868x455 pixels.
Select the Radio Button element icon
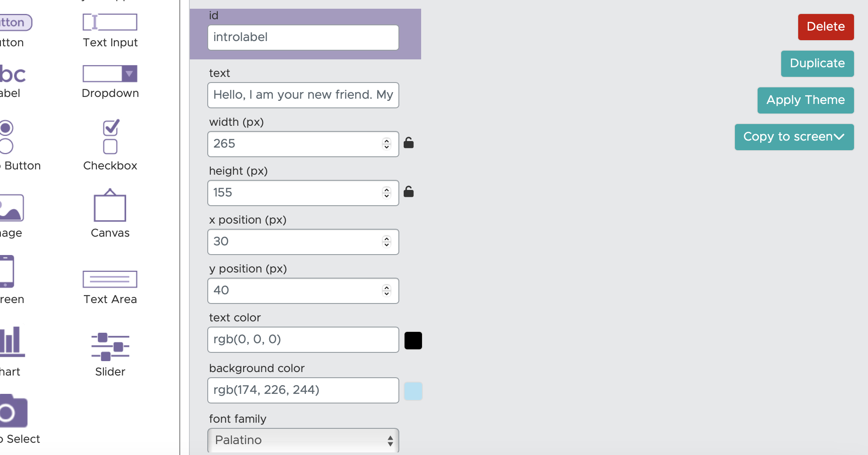point(6,137)
